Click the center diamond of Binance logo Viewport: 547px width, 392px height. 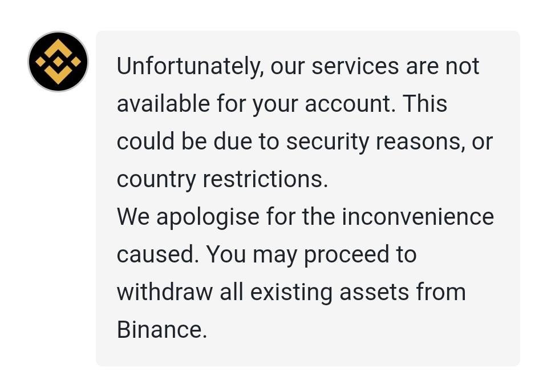coord(58,62)
